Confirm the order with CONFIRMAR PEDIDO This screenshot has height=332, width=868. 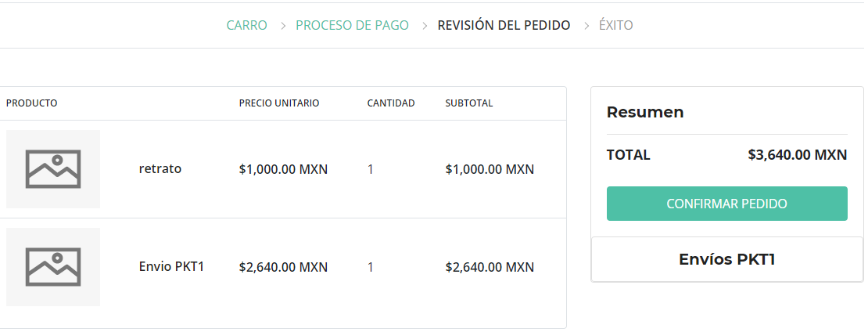pyautogui.click(x=726, y=204)
